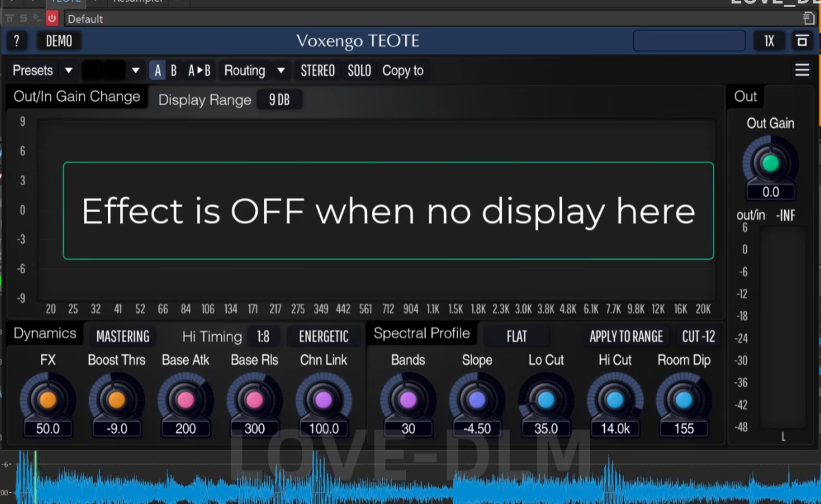Click the Chn Link 100.0 value field
This screenshot has height=504, width=821.
click(323, 429)
